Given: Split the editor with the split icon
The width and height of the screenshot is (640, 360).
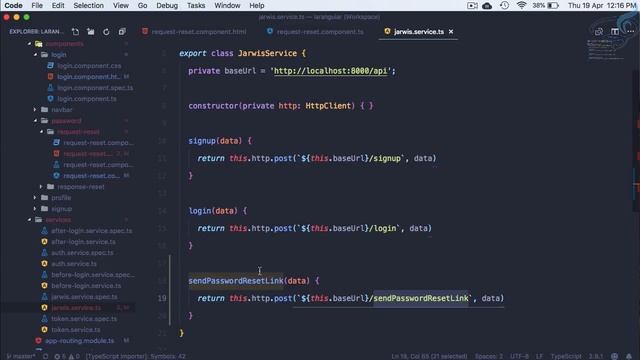Looking at the screenshot, I should click(x=615, y=31).
